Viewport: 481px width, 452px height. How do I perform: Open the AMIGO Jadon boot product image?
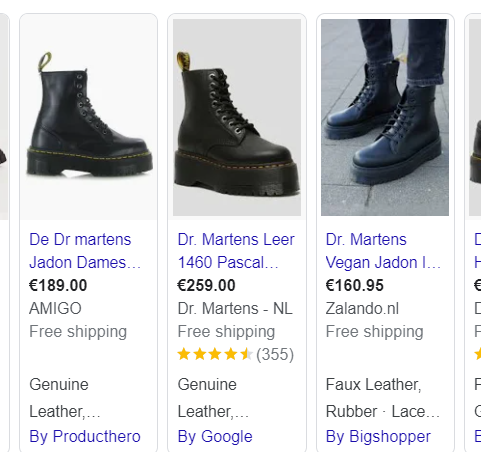[x=88, y=117]
